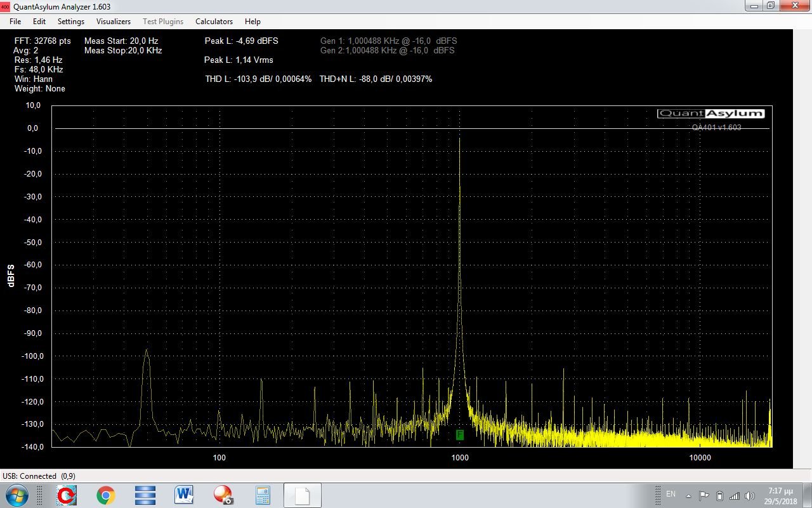Launch Microsoft Word from the taskbar
Viewport: 812px width, 508px height.
click(184, 495)
